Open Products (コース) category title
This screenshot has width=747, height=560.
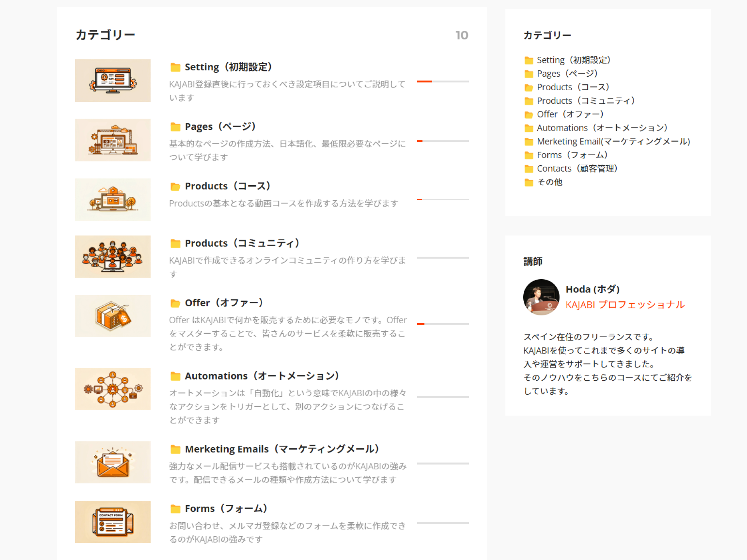[228, 186]
